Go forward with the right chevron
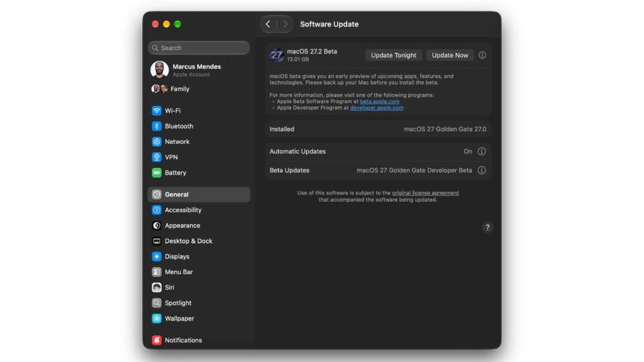644x362 pixels. tap(286, 25)
